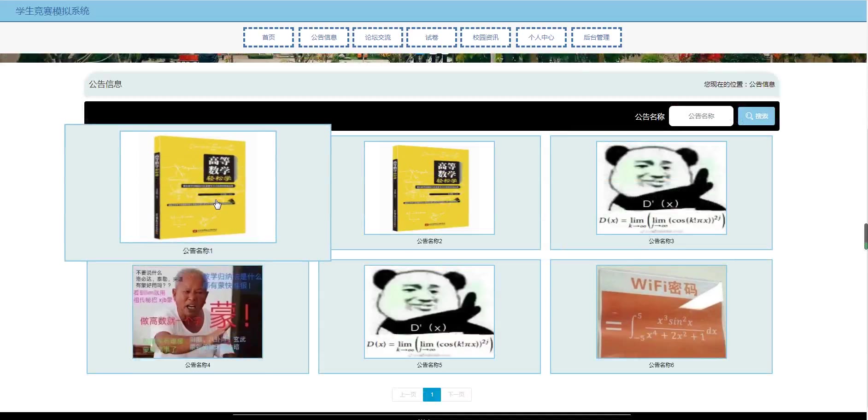Open 后台管理 page
This screenshot has height=420, width=868.
point(597,37)
